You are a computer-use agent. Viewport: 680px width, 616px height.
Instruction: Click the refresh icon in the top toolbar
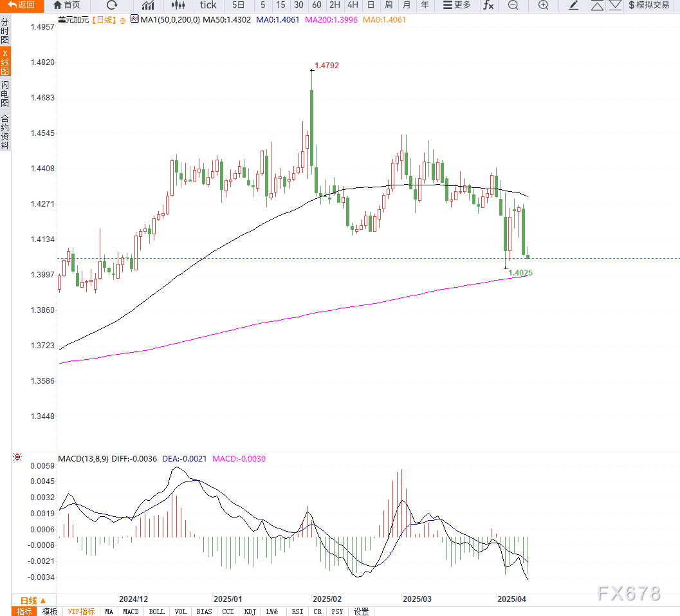[x=112, y=5]
